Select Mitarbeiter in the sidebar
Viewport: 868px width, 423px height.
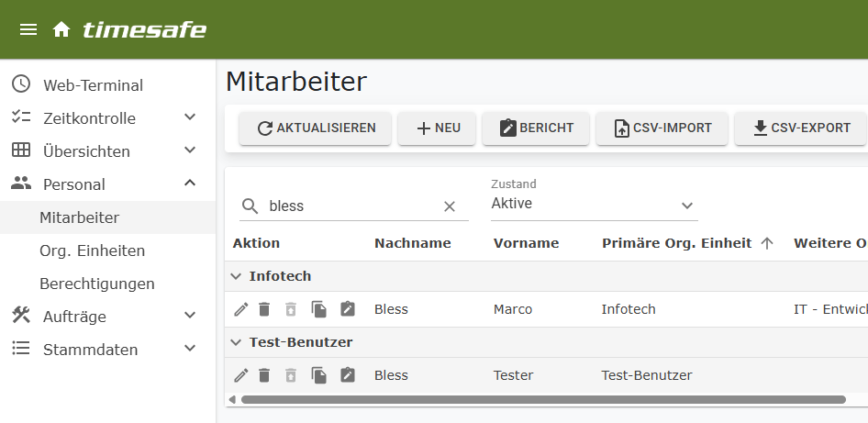[107, 217]
